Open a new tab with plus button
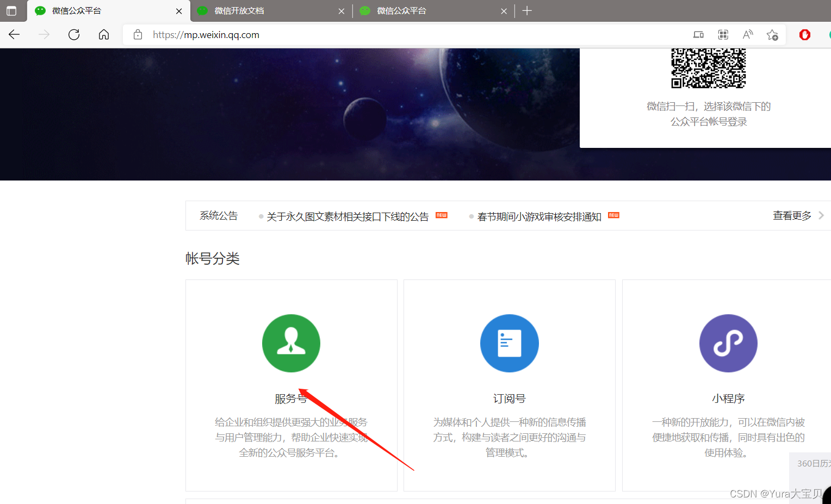This screenshot has height=504, width=831. tap(527, 11)
